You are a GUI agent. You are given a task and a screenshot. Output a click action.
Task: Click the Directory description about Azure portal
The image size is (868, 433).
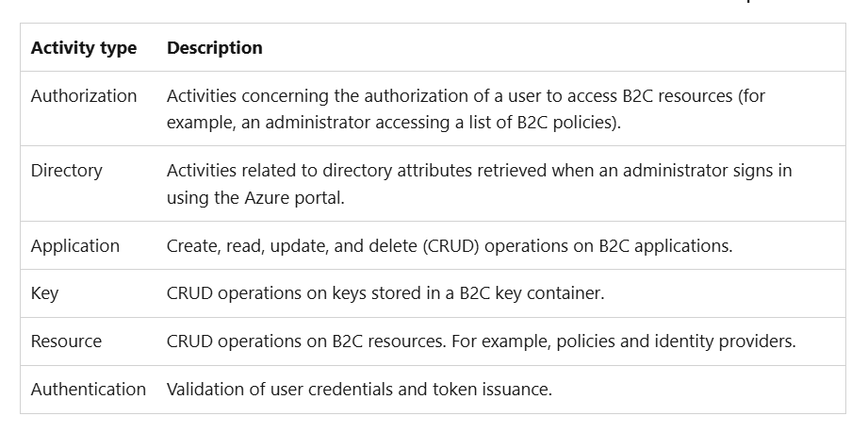480,184
